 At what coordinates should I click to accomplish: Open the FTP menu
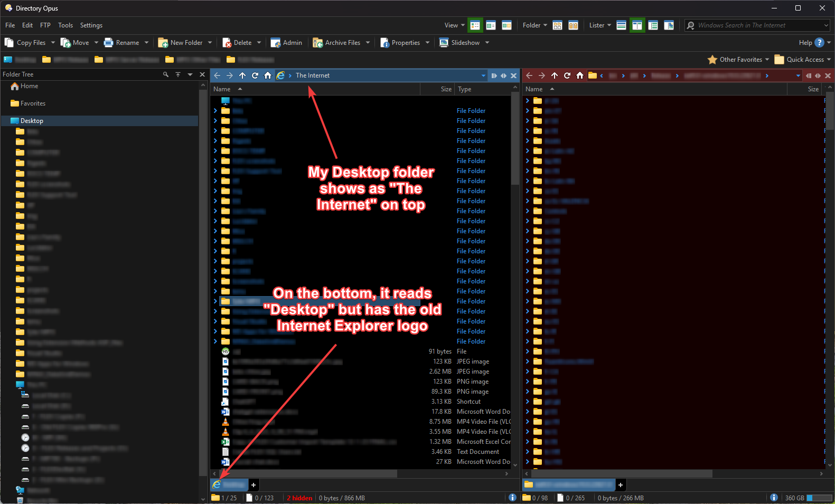(x=45, y=25)
